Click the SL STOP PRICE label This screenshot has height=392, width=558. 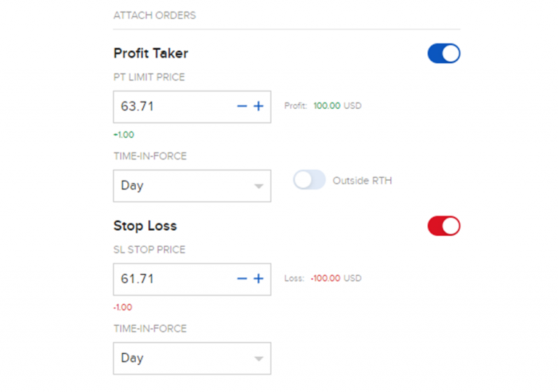point(150,250)
